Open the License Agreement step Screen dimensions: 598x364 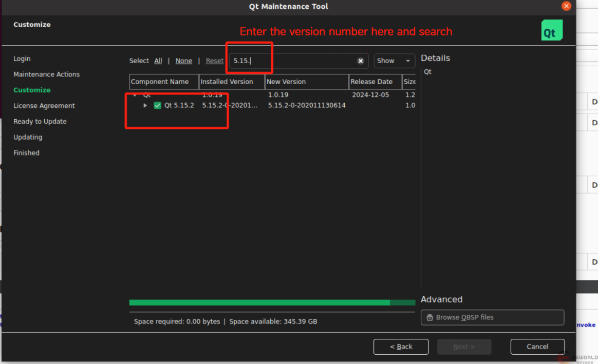pos(44,106)
